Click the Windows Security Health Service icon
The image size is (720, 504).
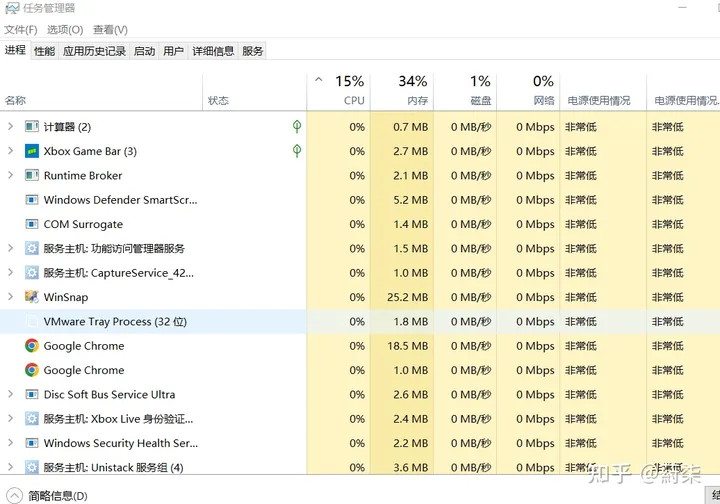[32, 442]
